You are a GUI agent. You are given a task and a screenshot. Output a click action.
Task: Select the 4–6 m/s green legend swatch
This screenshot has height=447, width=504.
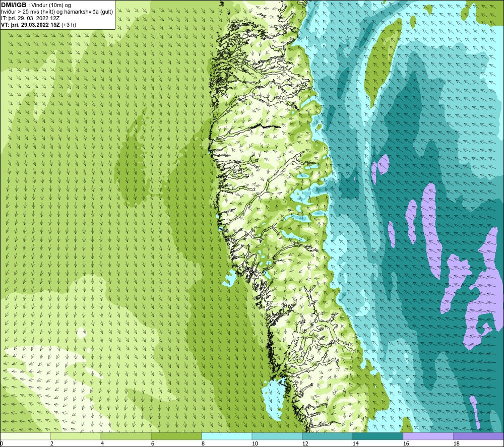coord(125,436)
